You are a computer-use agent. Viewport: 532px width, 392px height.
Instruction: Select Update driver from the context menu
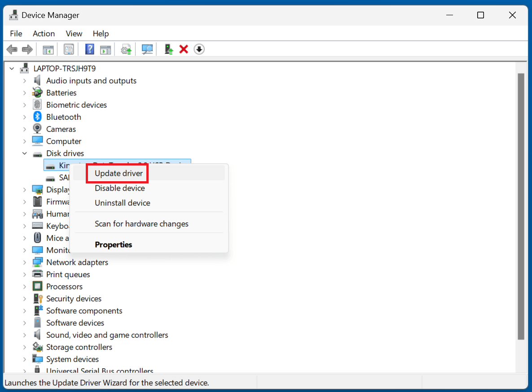(117, 173)
